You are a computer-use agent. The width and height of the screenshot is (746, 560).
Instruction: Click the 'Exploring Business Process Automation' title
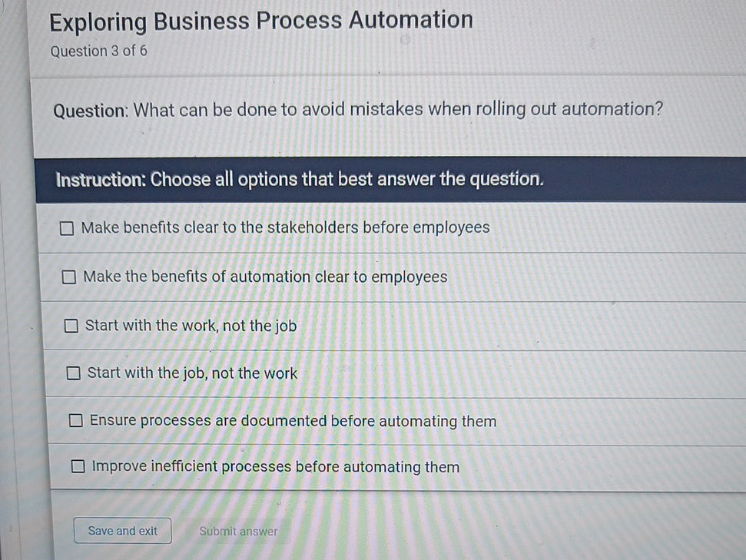pos(260,20)
